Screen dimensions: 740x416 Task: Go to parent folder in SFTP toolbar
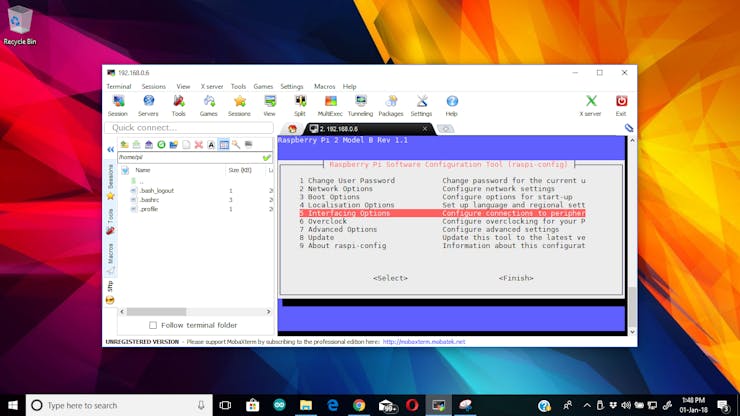point(124,144)
